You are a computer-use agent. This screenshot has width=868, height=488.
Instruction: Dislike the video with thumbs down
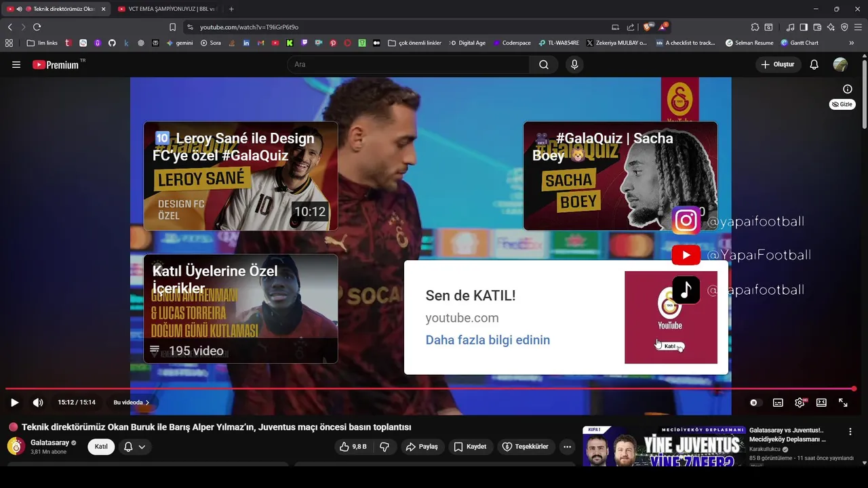(384, 447)
